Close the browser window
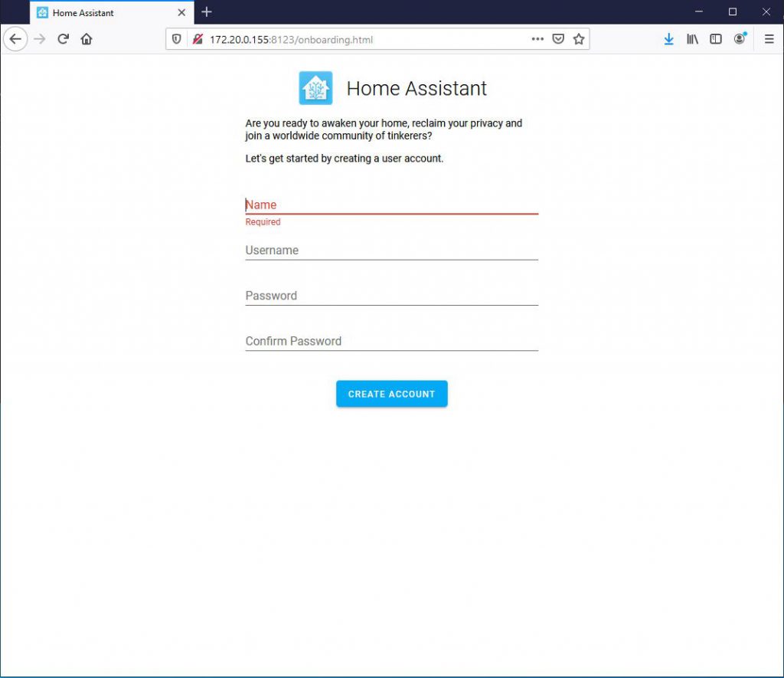 [x=766, y=12]
